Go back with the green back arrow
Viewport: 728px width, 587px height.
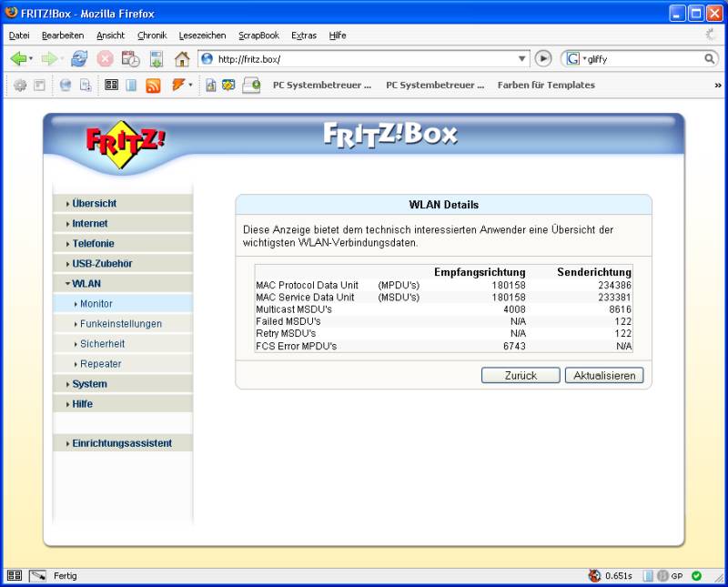(18, 59)
